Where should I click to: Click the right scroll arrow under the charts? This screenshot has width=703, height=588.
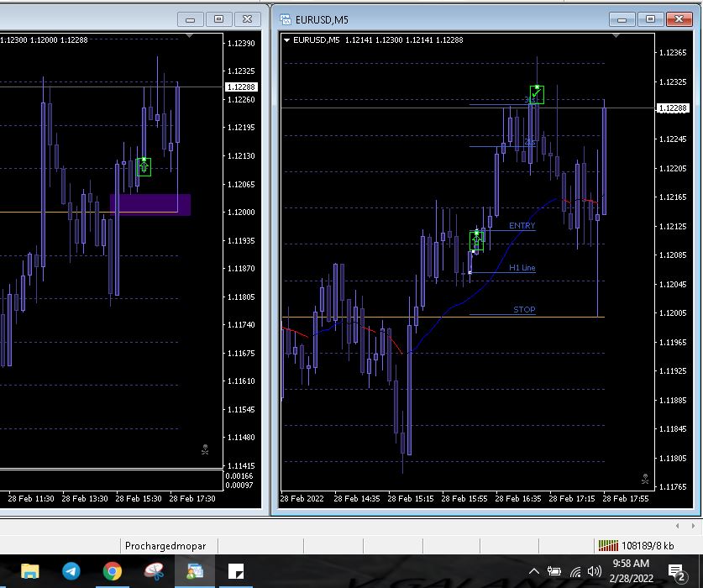pos(693,526)
